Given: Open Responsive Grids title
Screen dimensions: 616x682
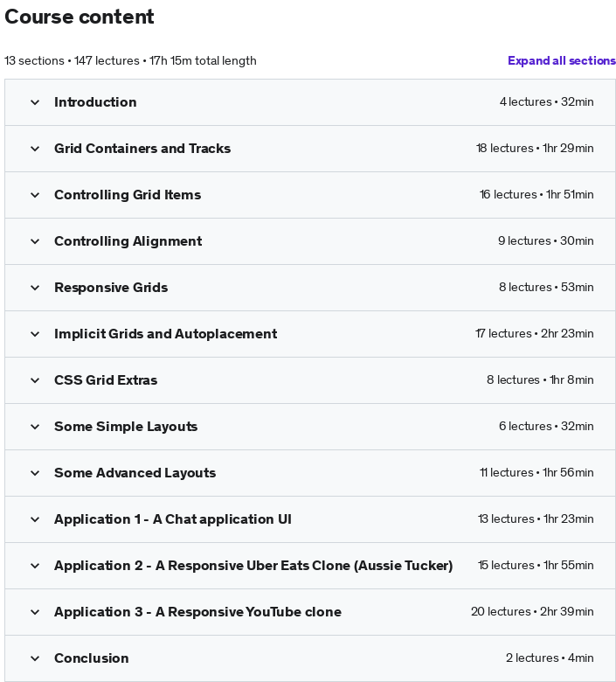Looking at the screenshot, I should coord(111,288).
